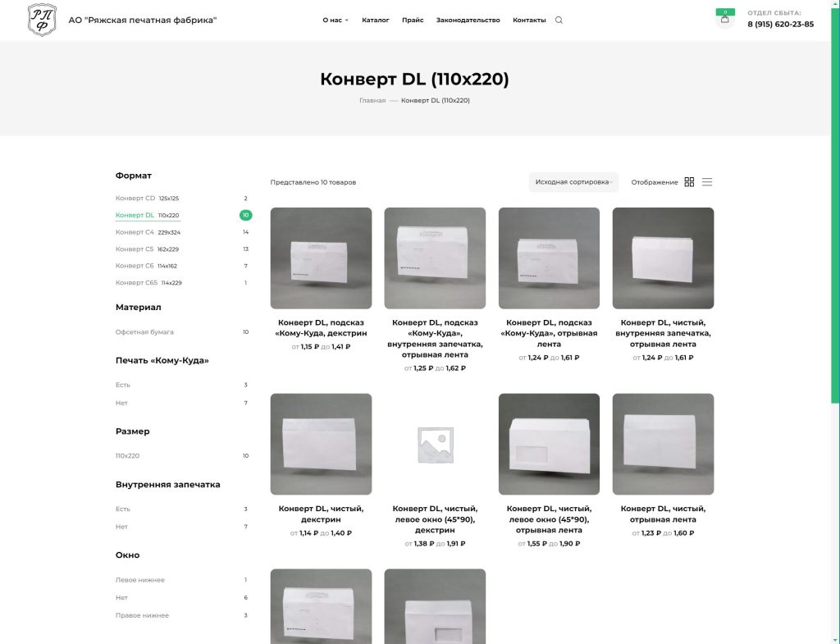This screenshot has width=840, height=644.
Task: Filter by format Конверт CD 125x125
Action: click(148, 199)
